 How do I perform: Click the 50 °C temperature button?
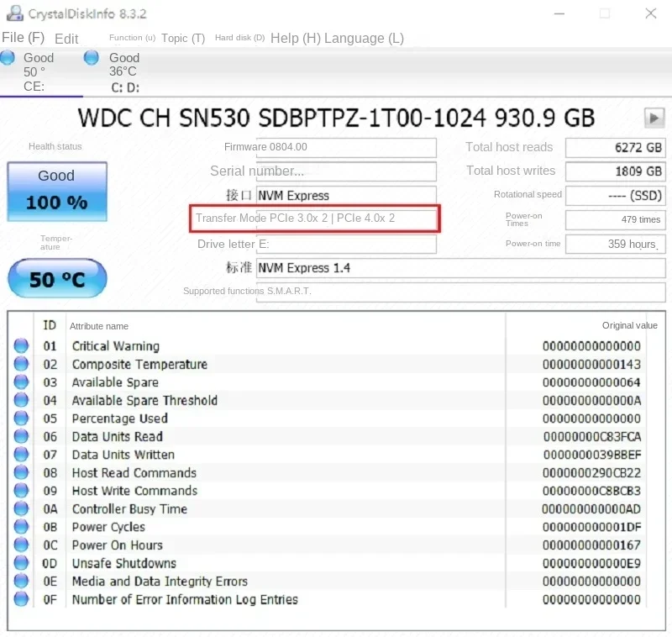coord(57,279)
